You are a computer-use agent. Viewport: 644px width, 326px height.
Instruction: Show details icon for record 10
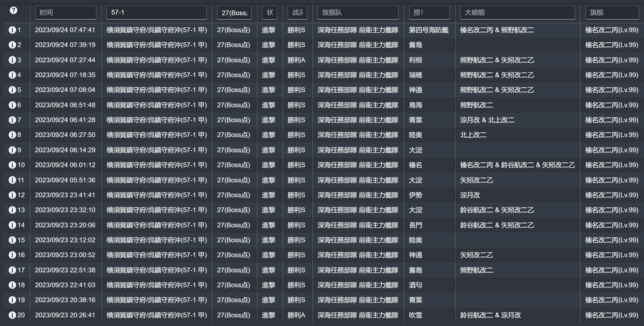coord(12,165)
